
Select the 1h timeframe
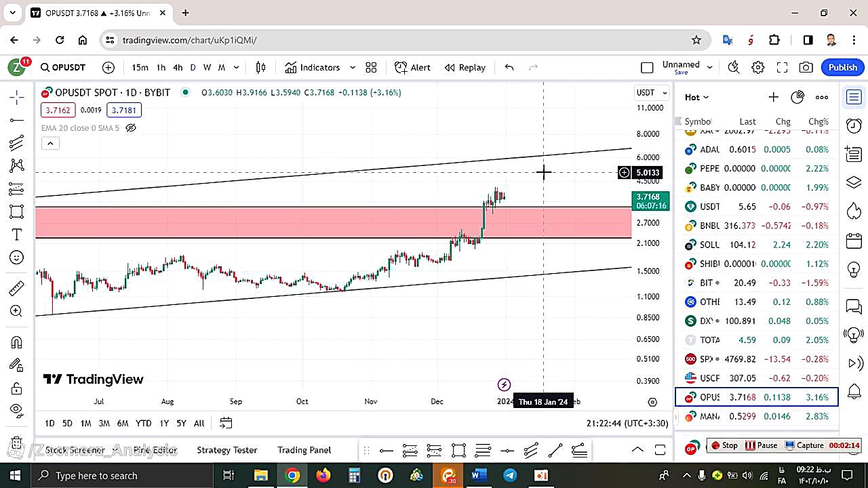tap(161, 67)
